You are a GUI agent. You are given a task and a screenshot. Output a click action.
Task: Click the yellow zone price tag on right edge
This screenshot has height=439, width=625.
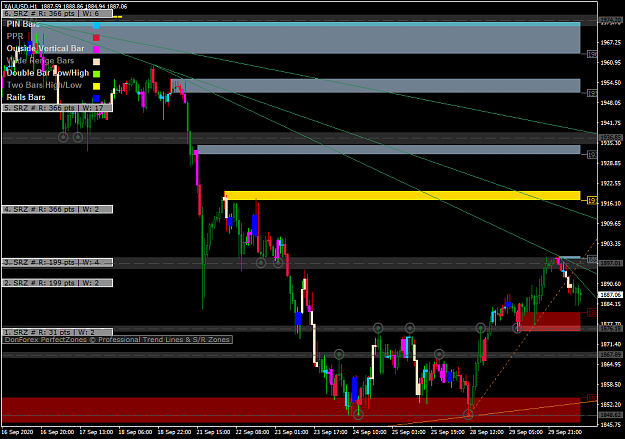592,201
